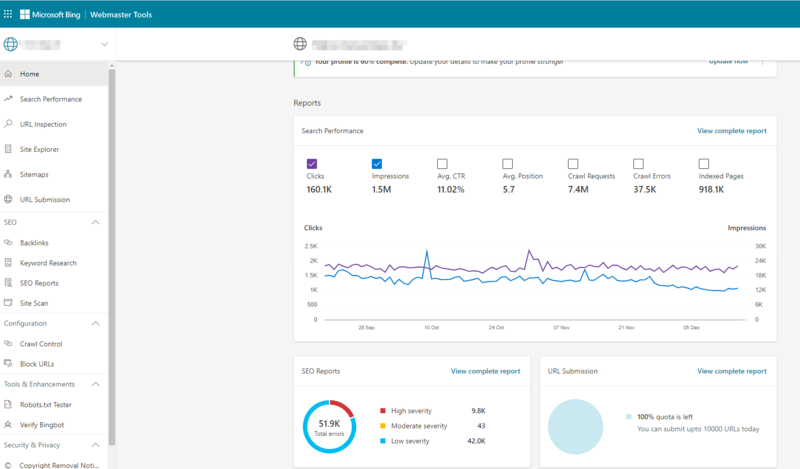Click the Crawl Control icon
The height and width of the screenshot is (469, 800).
(x=9, y=344)
